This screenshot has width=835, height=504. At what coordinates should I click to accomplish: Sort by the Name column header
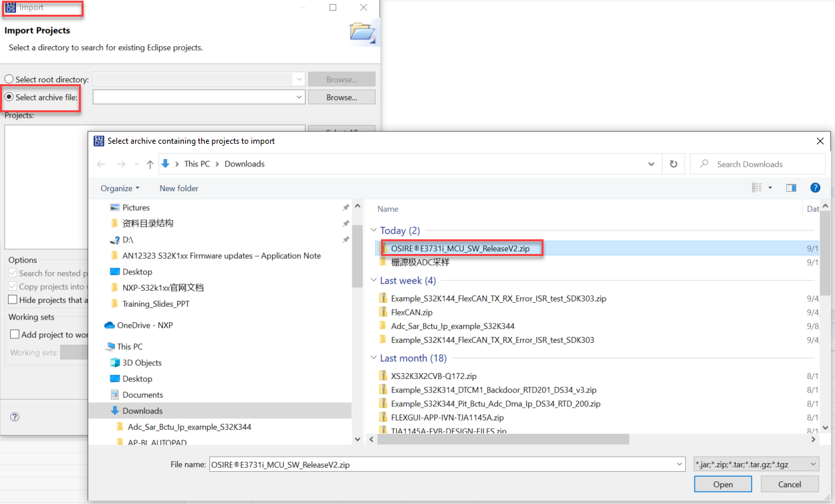pos(388,209)
